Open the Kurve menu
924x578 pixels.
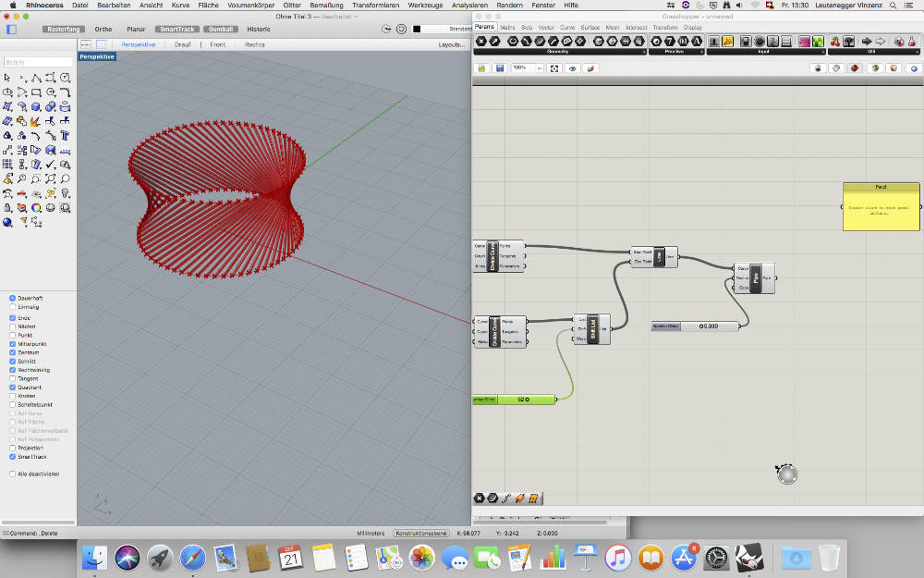point(180,5)
